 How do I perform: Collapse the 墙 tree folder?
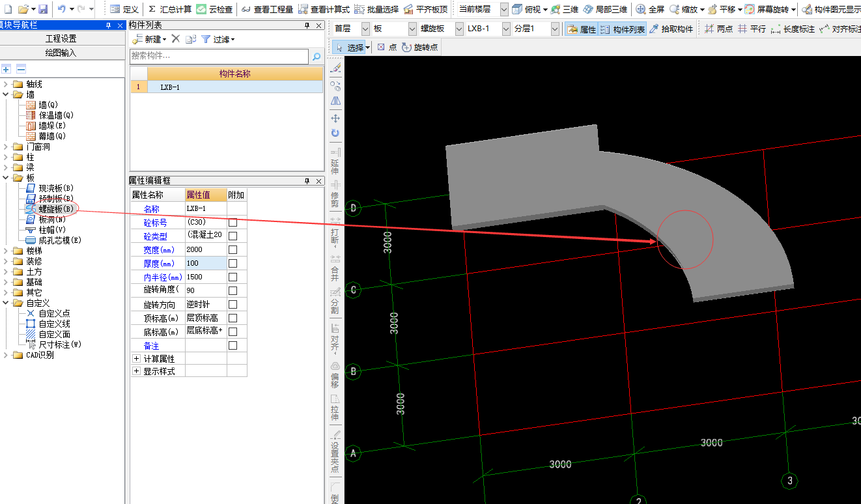pos(6,94)
